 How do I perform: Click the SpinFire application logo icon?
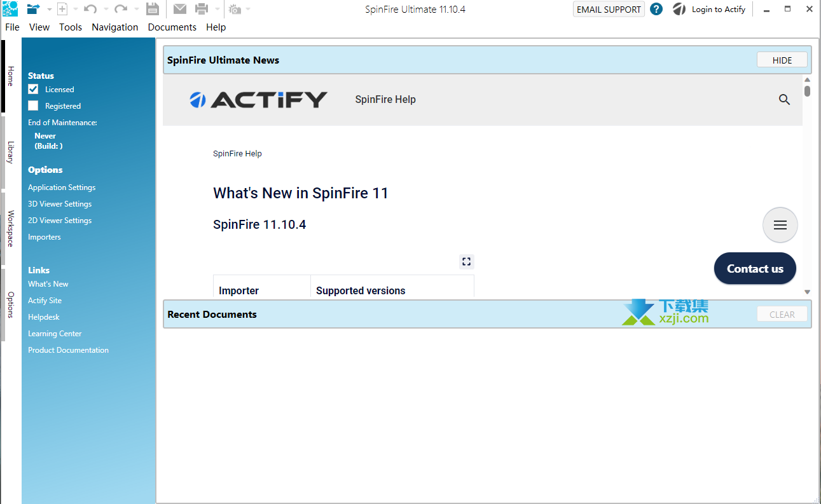click(x=10, y=9)
